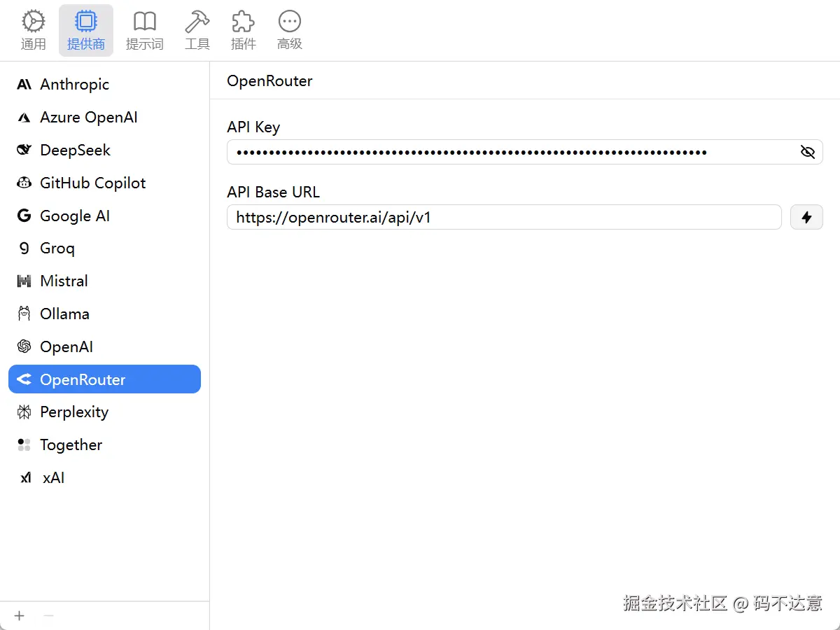Click the GitHub Copilot icon

(24, 183)
